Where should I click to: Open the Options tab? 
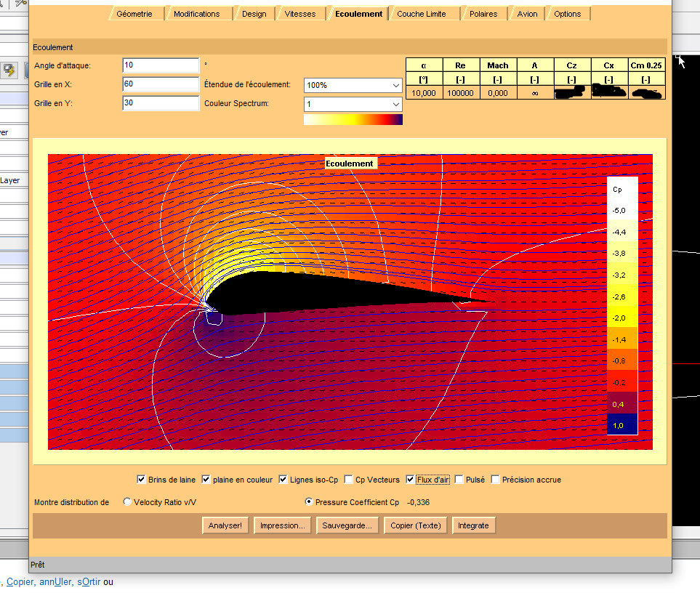pos(568,14)
